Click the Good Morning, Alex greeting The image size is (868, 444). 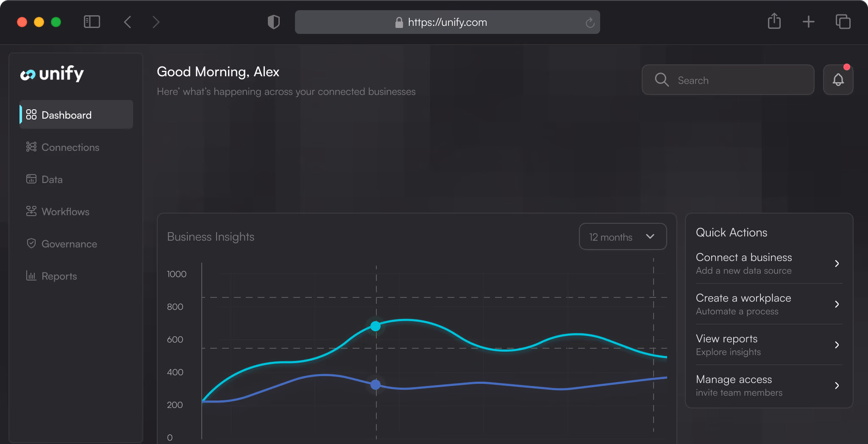click(218, 72)
